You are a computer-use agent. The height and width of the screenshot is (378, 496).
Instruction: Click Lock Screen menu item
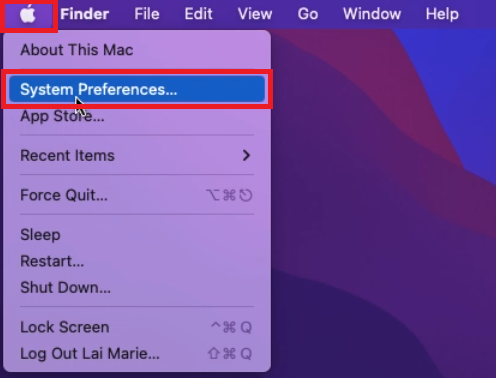click(137, 327)
